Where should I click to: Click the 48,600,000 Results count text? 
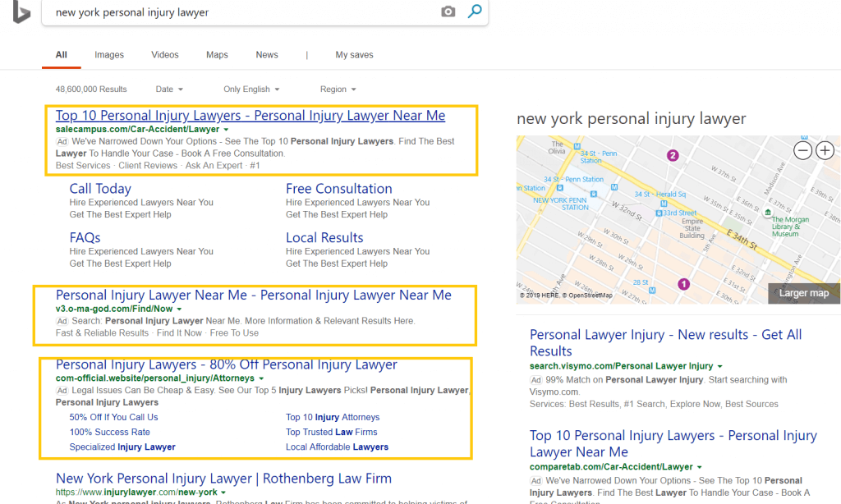point(91,89)
